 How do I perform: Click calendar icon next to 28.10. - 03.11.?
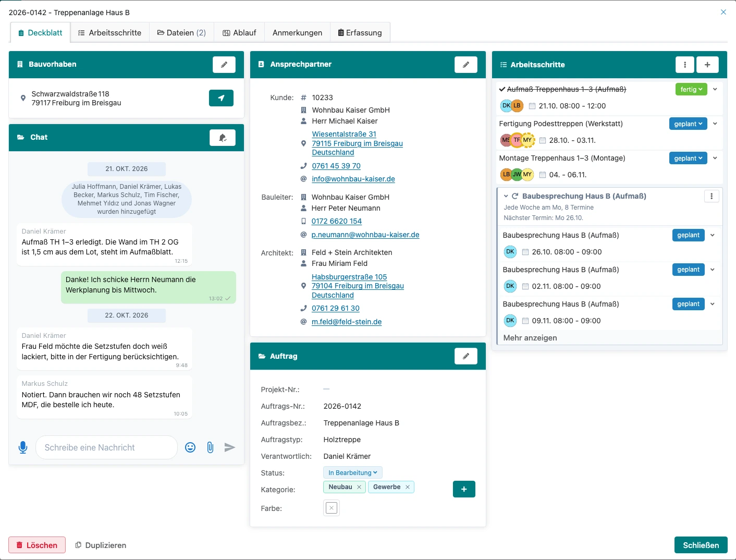point(543,140)
